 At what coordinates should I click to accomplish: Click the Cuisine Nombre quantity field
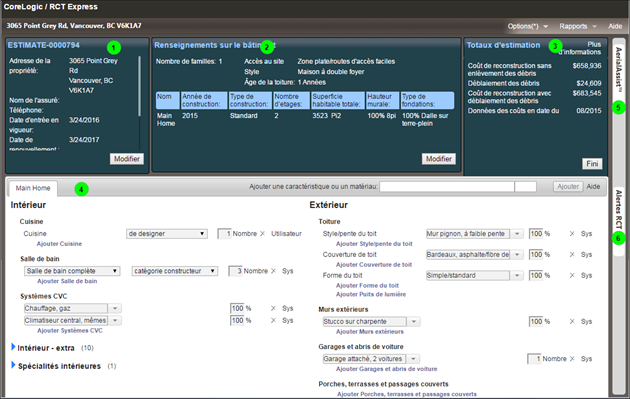click(224, 233)
